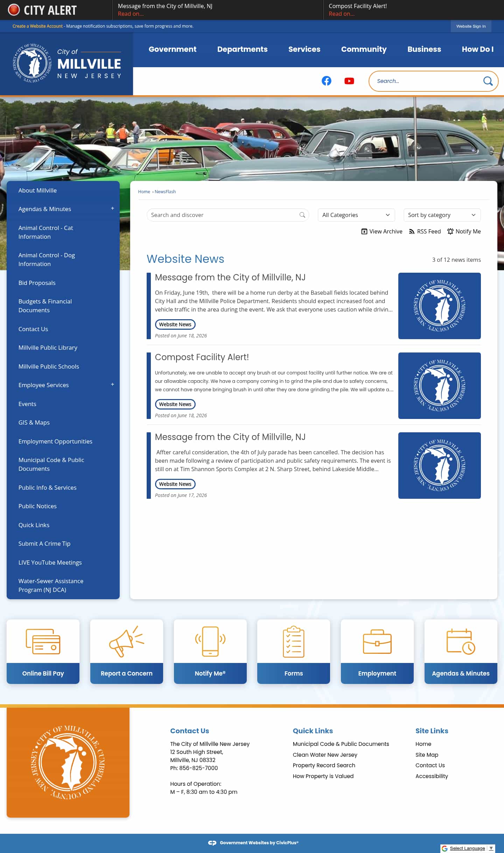Open About Millville in sidebar

(37, 190)
